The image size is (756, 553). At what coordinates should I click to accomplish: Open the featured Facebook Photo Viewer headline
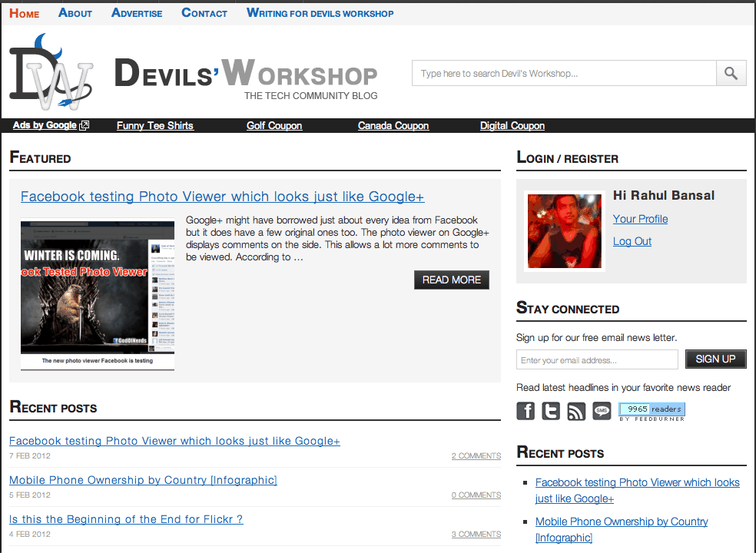[222, 197]
